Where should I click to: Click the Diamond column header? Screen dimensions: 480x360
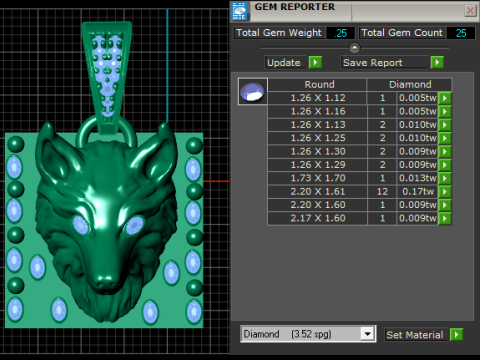point(410,84)
